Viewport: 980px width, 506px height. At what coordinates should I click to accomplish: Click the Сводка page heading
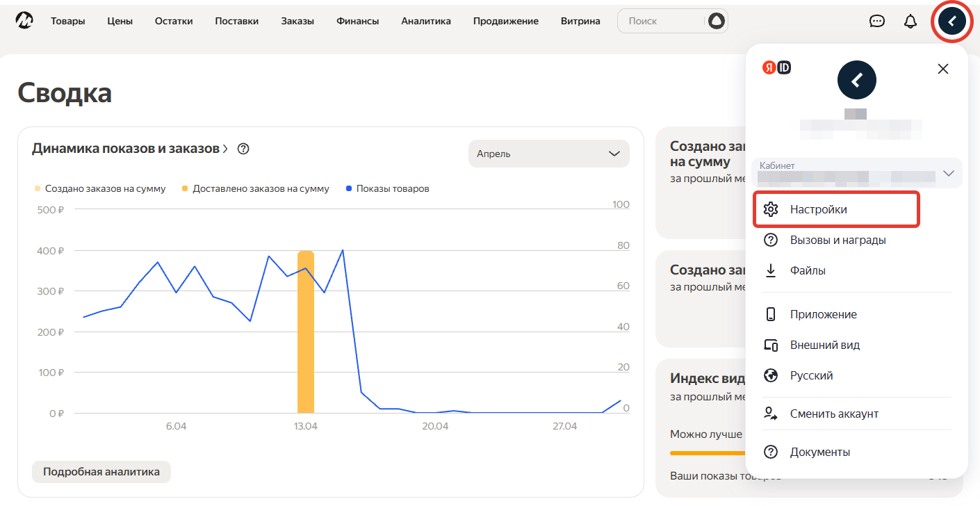click(65, 92)
